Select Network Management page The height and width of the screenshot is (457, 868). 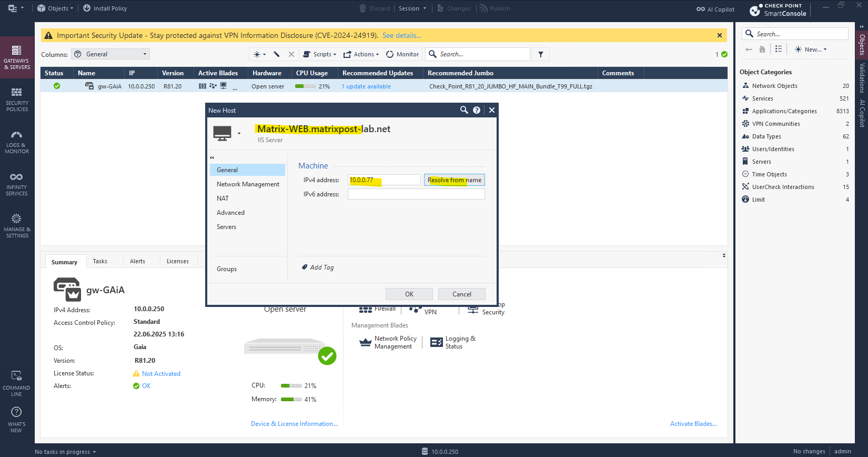[247, 184]
